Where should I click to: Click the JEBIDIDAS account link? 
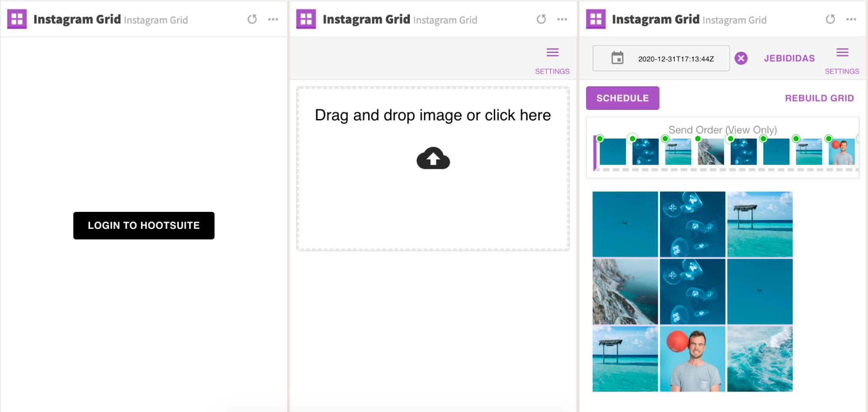(789, 58)
